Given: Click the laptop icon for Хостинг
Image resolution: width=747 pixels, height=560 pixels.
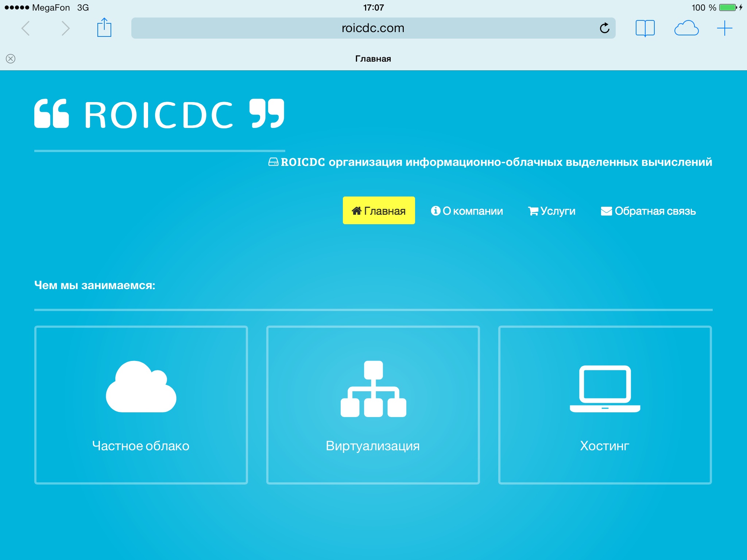Looking at the screenshot, I should pos(605,389).
